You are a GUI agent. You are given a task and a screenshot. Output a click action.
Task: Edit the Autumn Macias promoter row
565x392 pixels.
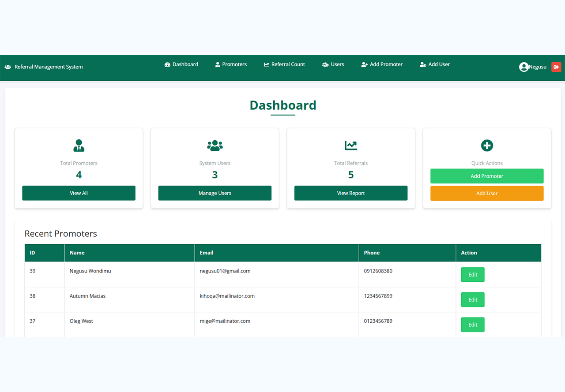click(x=473, y=300)
